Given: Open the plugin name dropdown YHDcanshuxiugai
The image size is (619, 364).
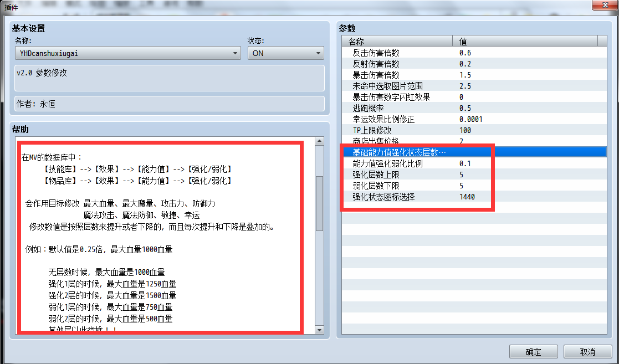Looking at the screenshot, I should 128,53.
